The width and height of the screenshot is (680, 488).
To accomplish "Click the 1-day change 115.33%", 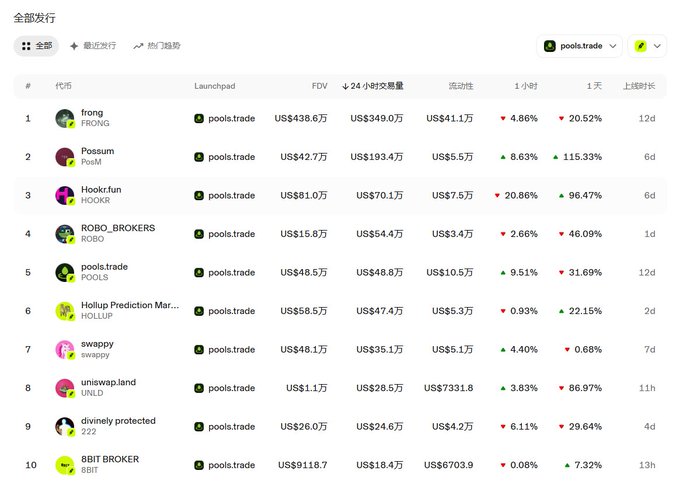I will pyautogui.click(x=582, y=157).
